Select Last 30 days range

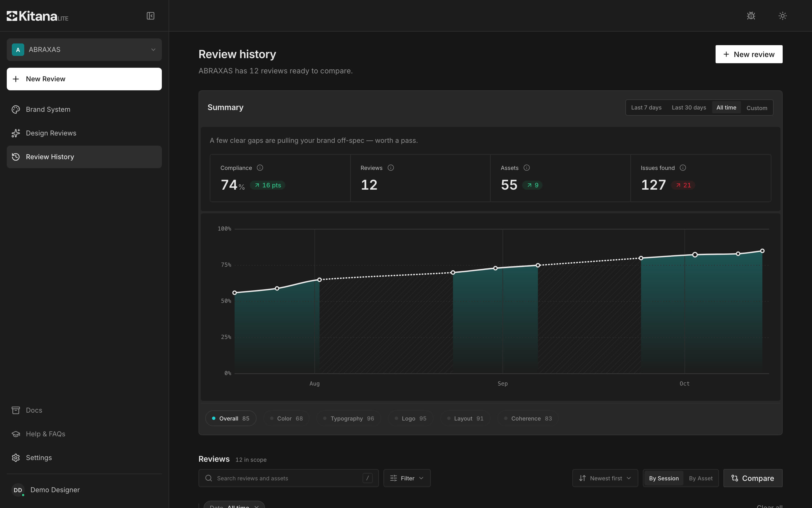(x=689, y=108)
